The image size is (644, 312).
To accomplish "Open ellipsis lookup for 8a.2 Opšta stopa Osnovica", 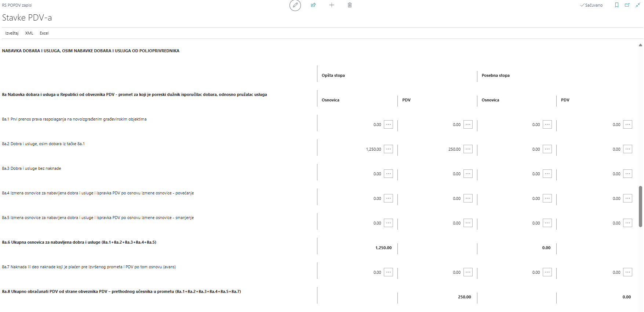I will [x=388, y=149].
